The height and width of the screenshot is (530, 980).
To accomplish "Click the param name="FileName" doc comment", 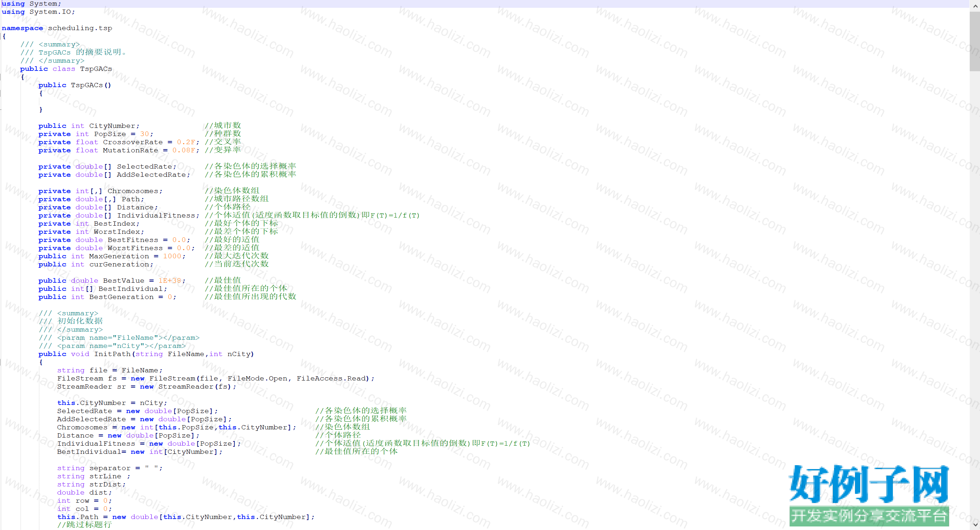I will [x=119, y=338].
